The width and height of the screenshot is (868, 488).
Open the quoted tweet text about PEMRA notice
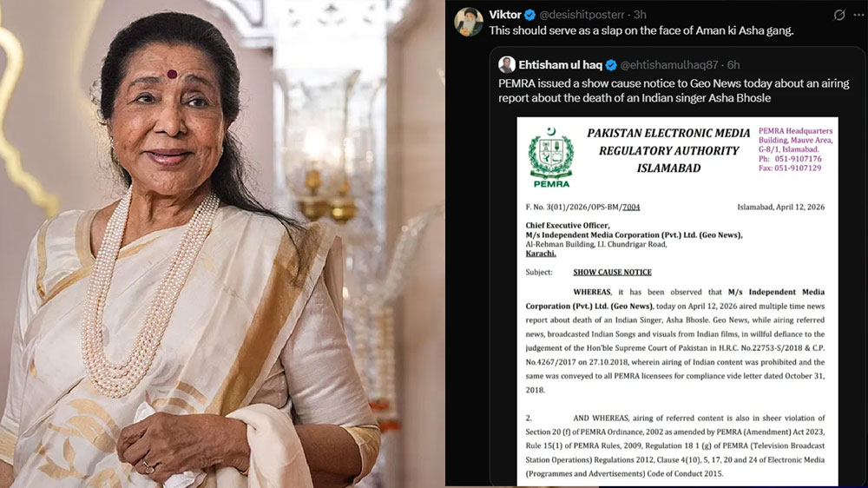pos(674,91)
